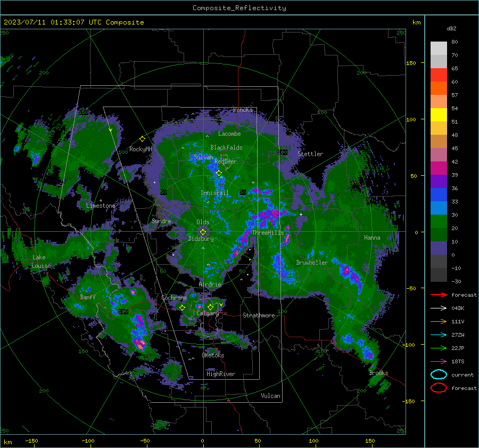Image resolution: width=479 pixels, height=448 pixels.
Task: Click the Okotoks label
Action: point(213,355)
